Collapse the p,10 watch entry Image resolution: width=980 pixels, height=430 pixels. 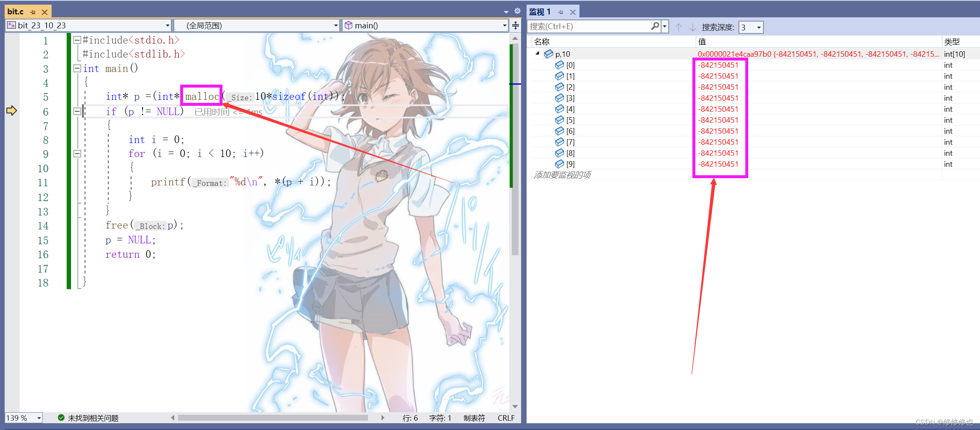pos(538,54)
